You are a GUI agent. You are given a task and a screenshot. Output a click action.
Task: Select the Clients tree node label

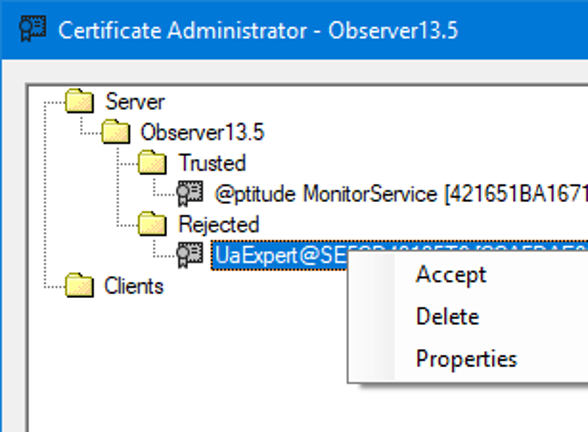tap(134, 286)
